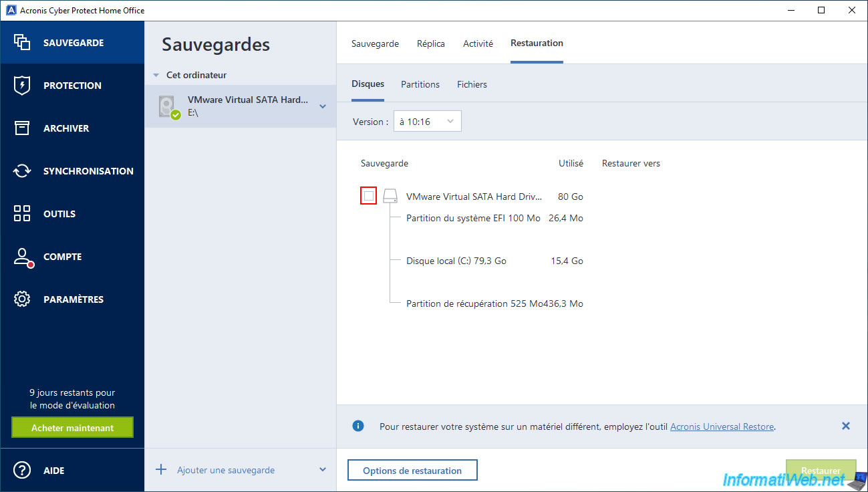Click the Acheter maintenant button

point(72,428)
